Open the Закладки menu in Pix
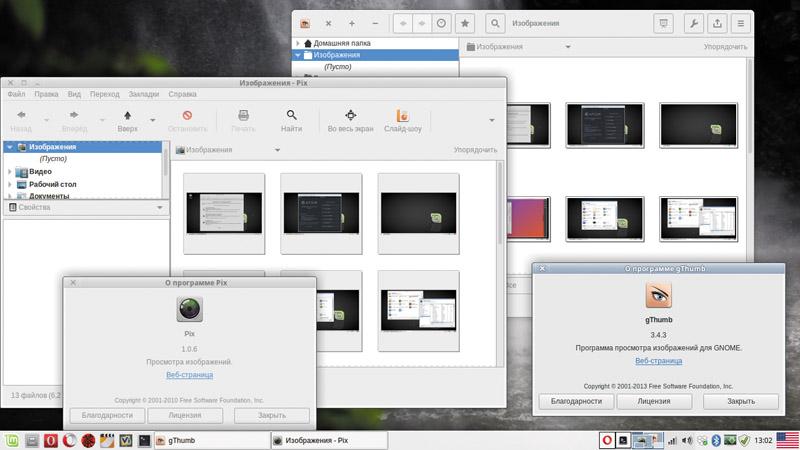 pos(144,94)
